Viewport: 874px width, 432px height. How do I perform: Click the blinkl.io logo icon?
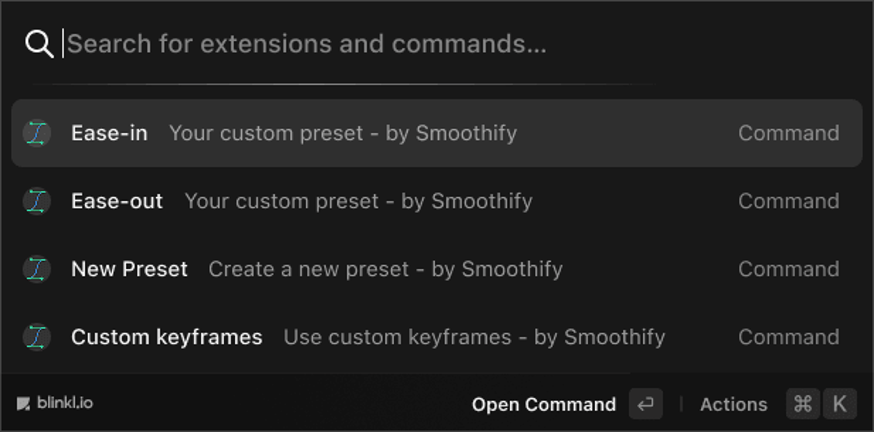[23, 404]
